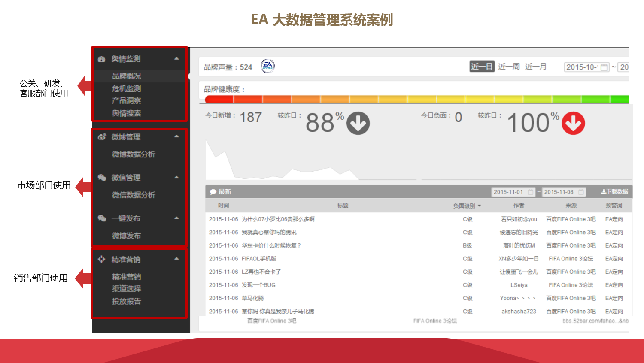The height and width of the screenshot is (363, 644).
Task: Open 投放报告 in the sidebar
Action: point(127,301)
